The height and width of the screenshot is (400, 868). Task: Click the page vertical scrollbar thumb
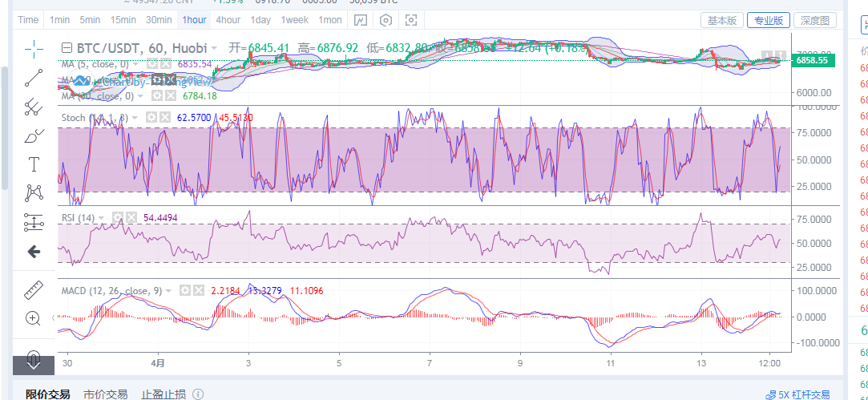(5, 128)
